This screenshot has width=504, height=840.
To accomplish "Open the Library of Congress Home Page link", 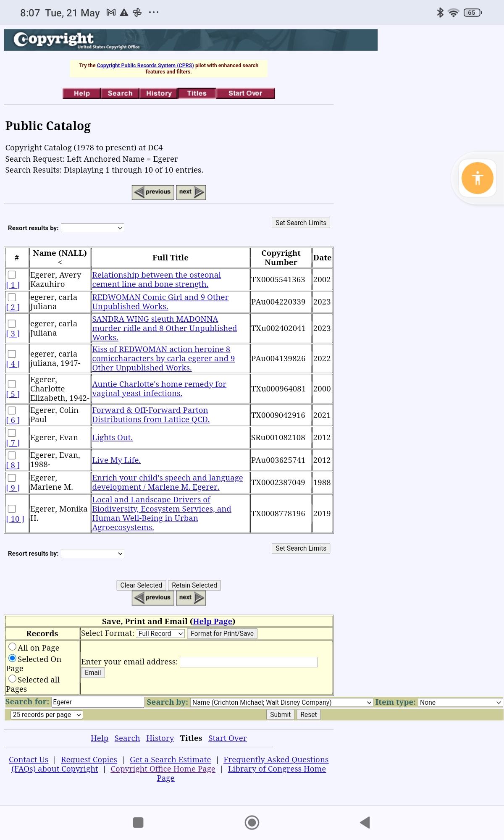I will [277, 769].
